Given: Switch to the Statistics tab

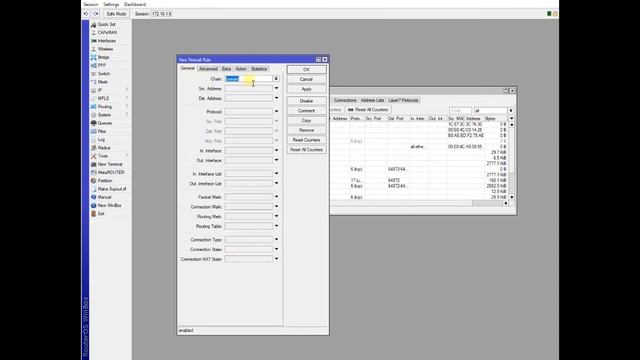Looking at the screenshot, I should click(259, 69).
